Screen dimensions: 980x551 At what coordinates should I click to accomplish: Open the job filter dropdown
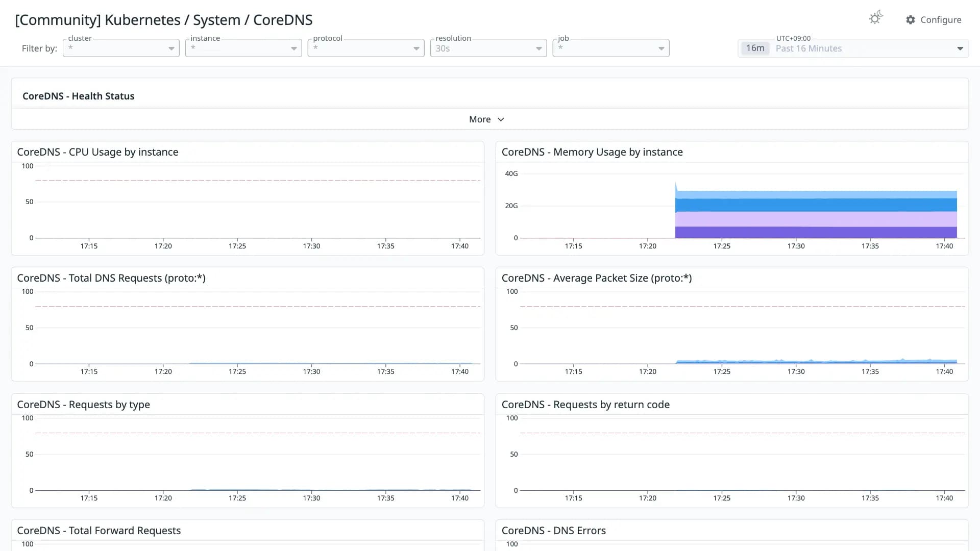point(611,48)
